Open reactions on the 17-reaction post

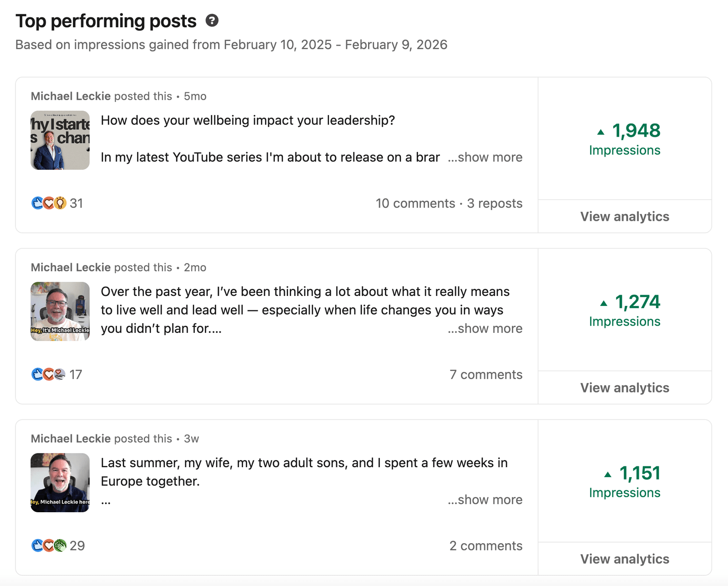click(x=57, y=374)
